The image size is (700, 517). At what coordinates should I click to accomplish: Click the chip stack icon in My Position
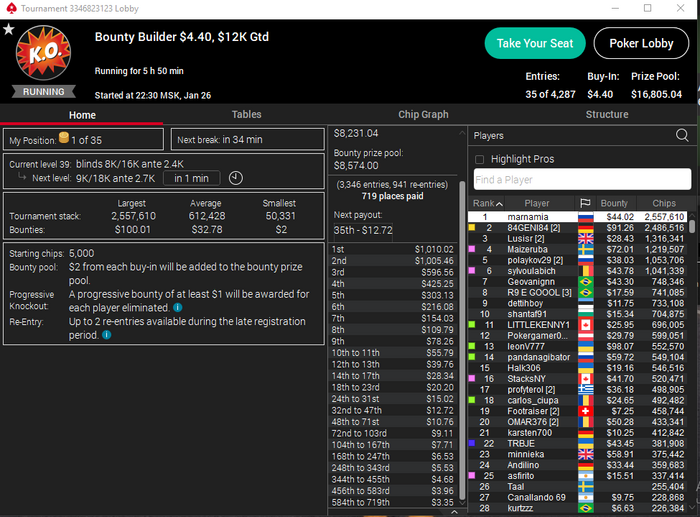pos(64,138)
